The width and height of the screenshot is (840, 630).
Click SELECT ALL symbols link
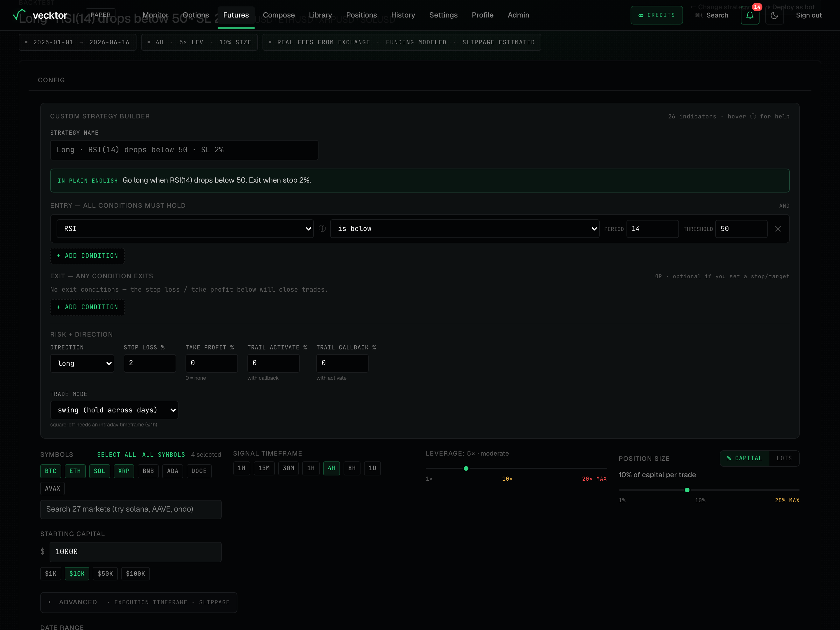(x=116, y=454)
